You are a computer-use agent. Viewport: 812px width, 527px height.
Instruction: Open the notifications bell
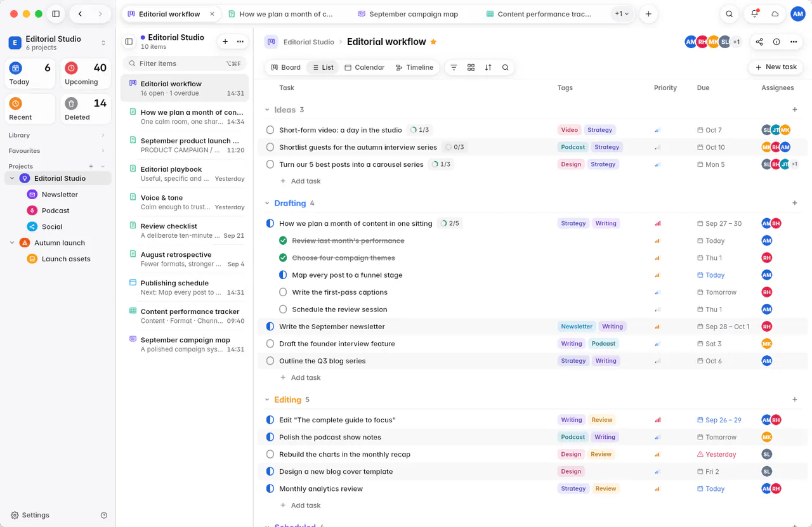coord(754,14)
